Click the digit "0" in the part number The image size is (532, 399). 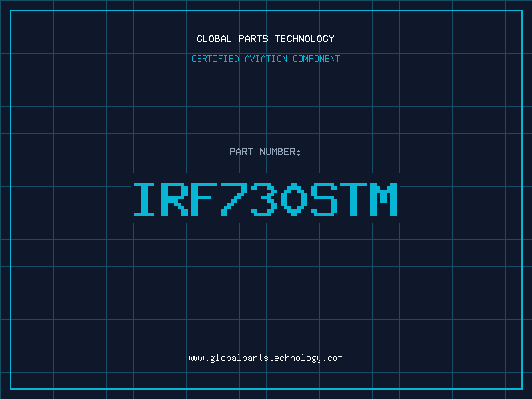point(294,199)
